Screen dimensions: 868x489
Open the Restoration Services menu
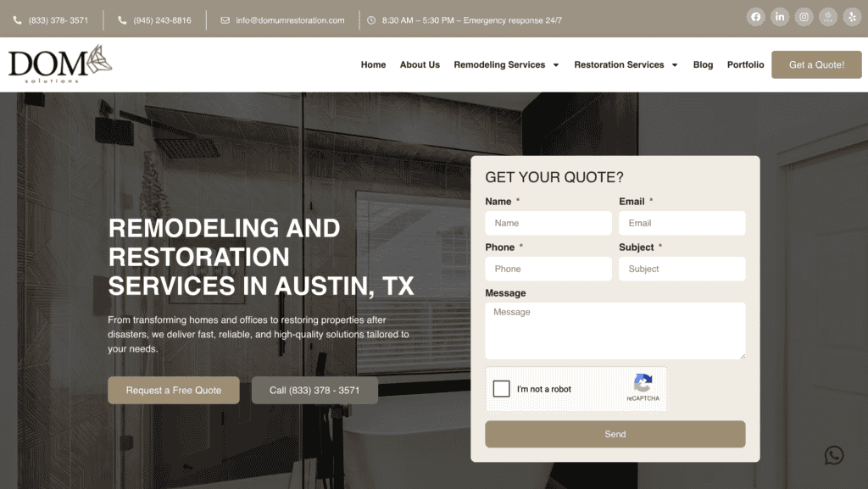point(619,64)
